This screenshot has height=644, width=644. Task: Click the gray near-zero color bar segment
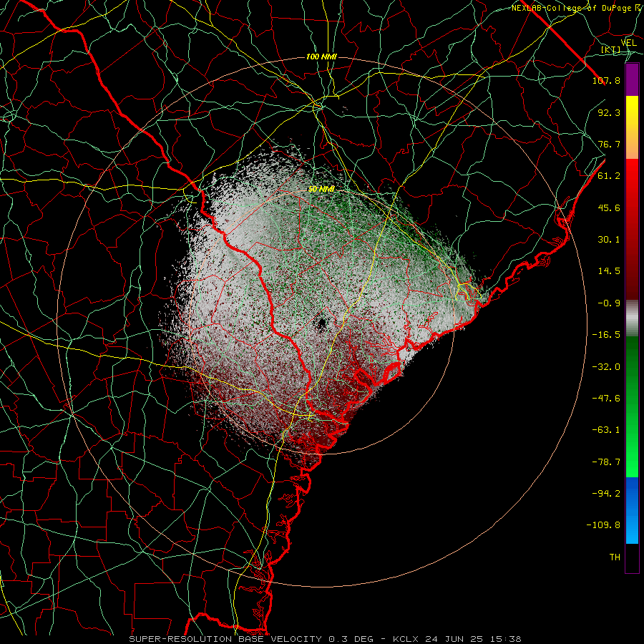point(632,318)
